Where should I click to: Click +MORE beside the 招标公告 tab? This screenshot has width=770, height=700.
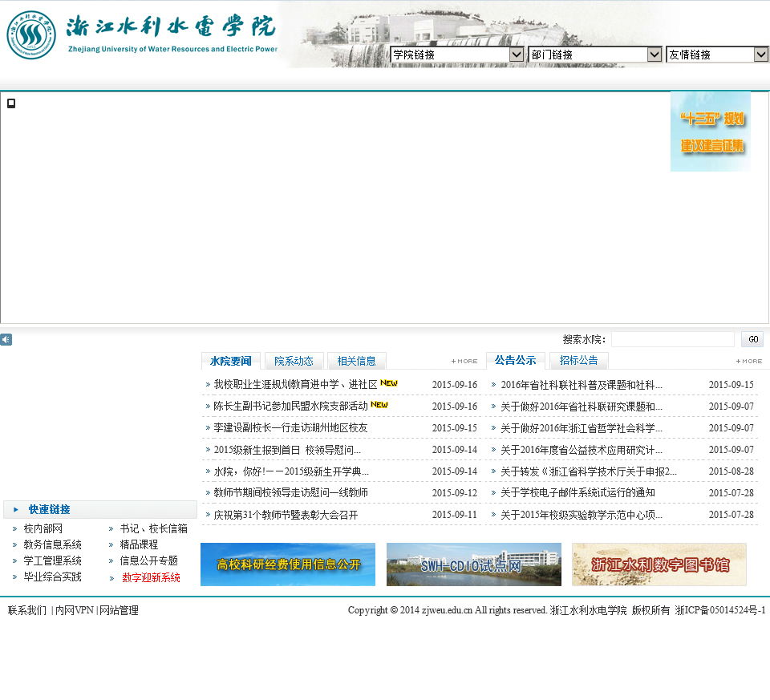[749, 361]
